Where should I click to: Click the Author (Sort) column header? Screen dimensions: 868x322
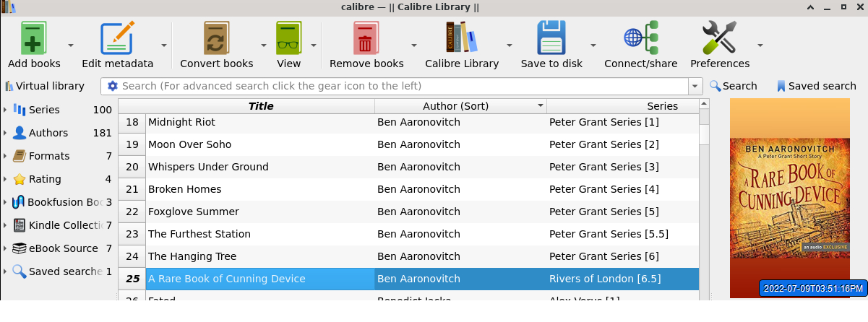click(455, 106)
